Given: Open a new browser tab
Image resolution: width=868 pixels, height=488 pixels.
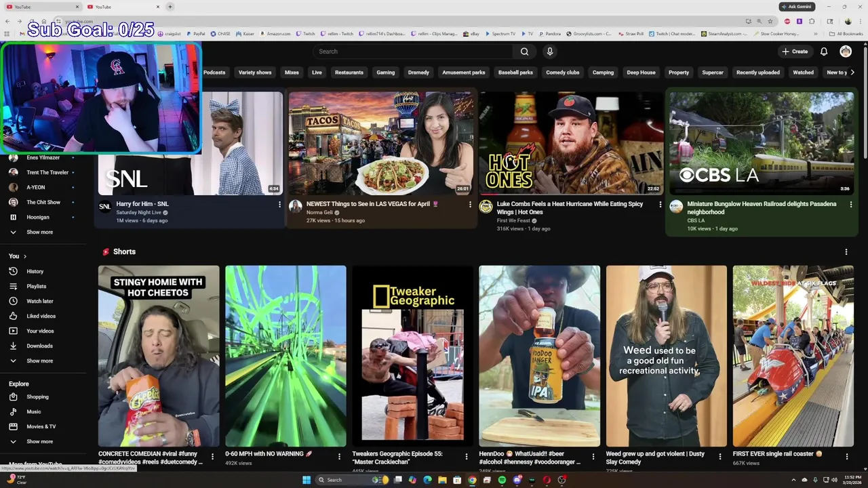Looking at the screenshot, I should pos(170,7).
